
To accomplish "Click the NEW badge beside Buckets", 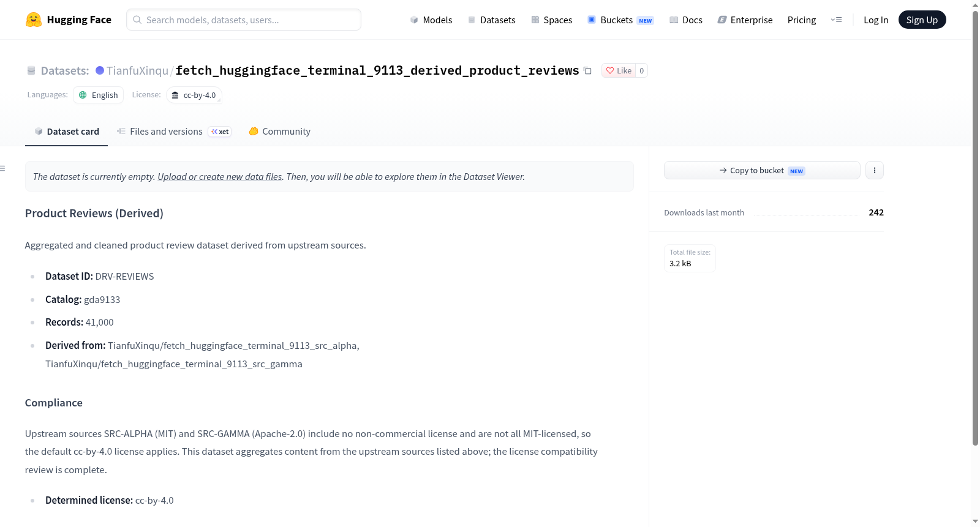I will click(x=646, y=20).
